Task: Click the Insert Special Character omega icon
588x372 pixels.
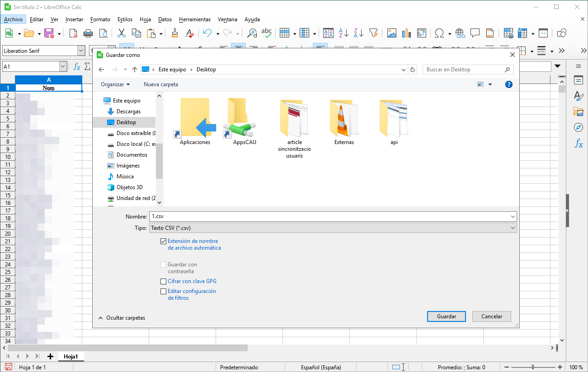Action: (439, 33)
